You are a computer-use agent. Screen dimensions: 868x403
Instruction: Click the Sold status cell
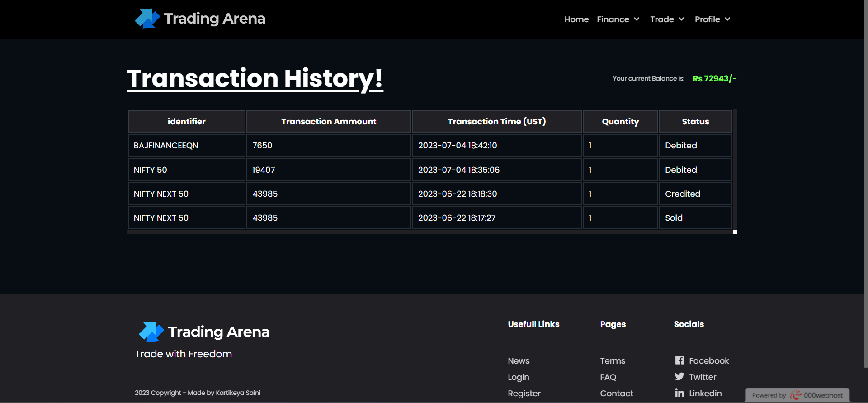tap(695, 218)
